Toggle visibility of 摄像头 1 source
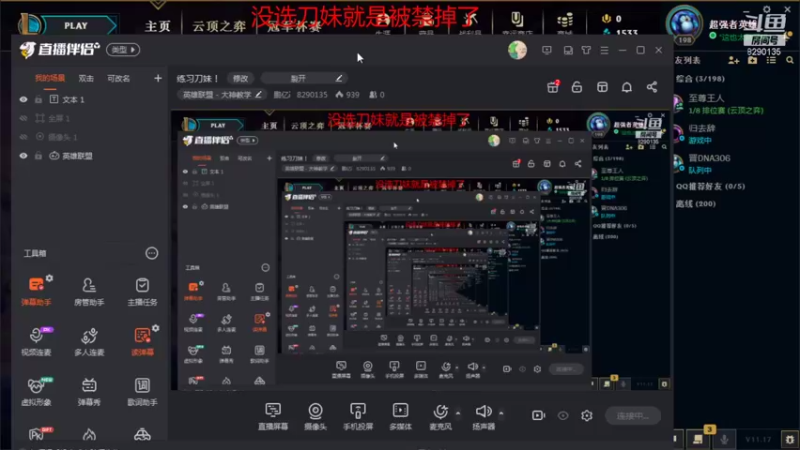This screenshot has height=450, width=800. tap(23, 137)
